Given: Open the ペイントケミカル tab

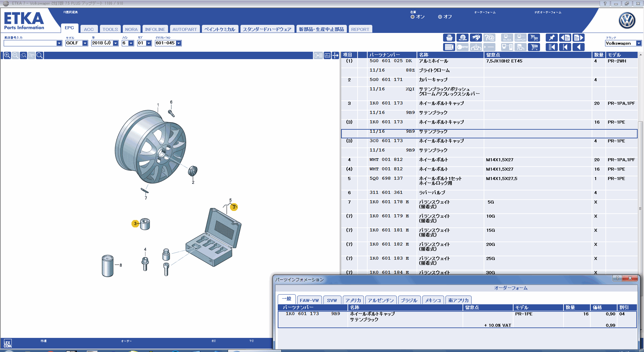Looking at the screenshot, I should (x=220, y=29).
